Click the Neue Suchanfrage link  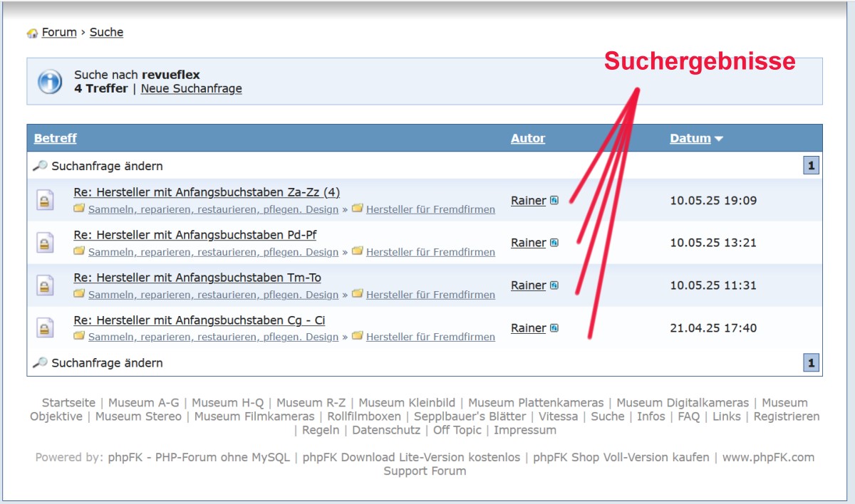[x=191, y=89]
